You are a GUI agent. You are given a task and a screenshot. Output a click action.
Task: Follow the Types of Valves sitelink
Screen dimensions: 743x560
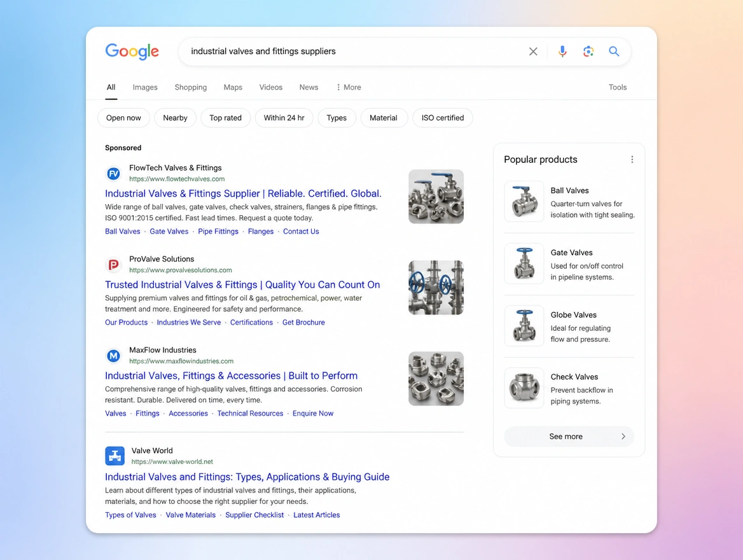click(131, 515)
